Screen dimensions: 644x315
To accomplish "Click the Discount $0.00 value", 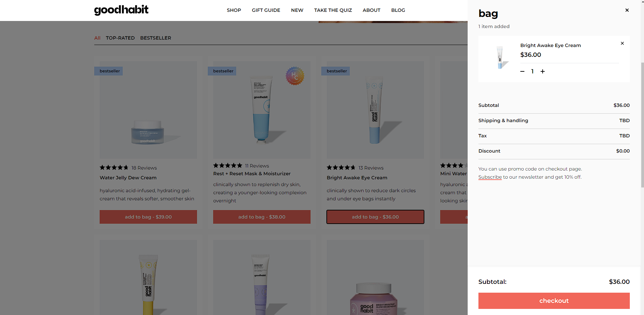I will pos(623,151).
